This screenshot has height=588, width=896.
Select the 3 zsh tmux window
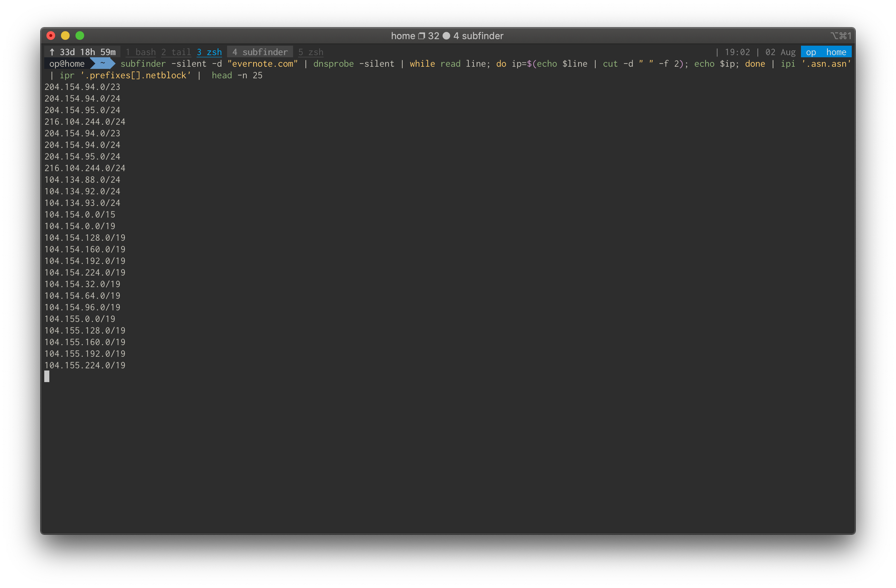(x=209, y=52)
